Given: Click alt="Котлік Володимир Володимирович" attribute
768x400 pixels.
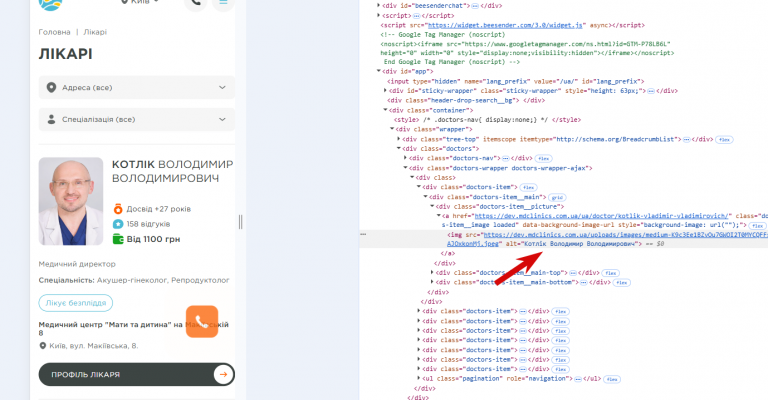Looking at the screenshot, I should pyautogui.click(x=572, y=244).
